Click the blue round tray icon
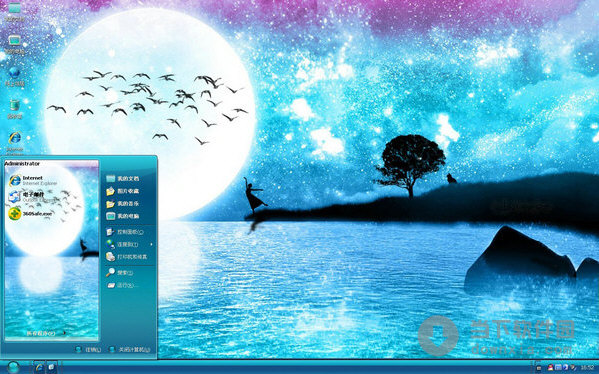 pyautogui.click(x=565, y=368)
